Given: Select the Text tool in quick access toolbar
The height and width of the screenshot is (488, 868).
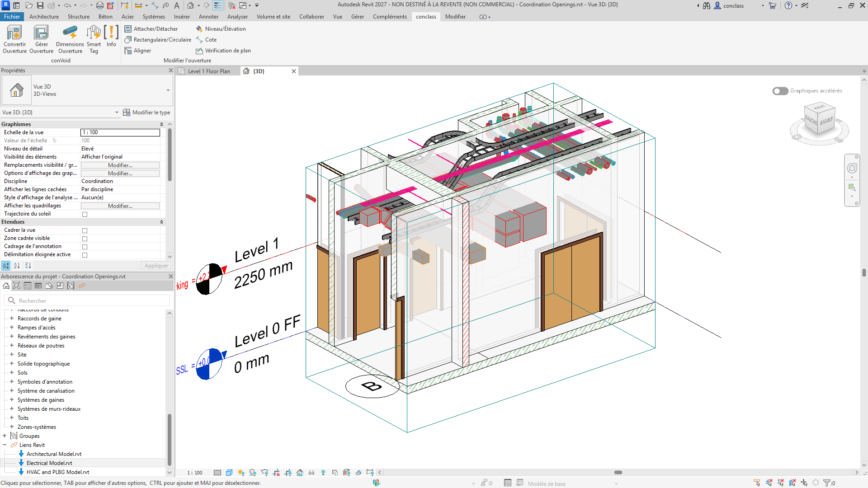Looking at the screenshot, I should point(177,5).
